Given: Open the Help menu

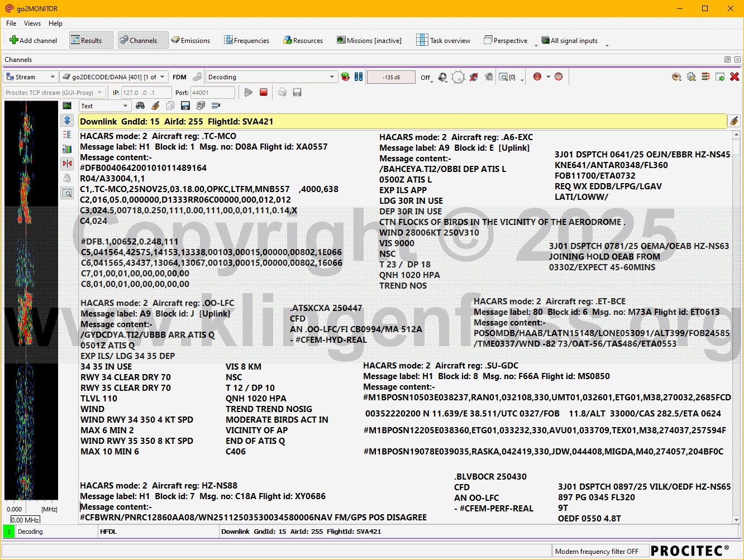Looking at the screenshot, I should (x=55, y=23).
